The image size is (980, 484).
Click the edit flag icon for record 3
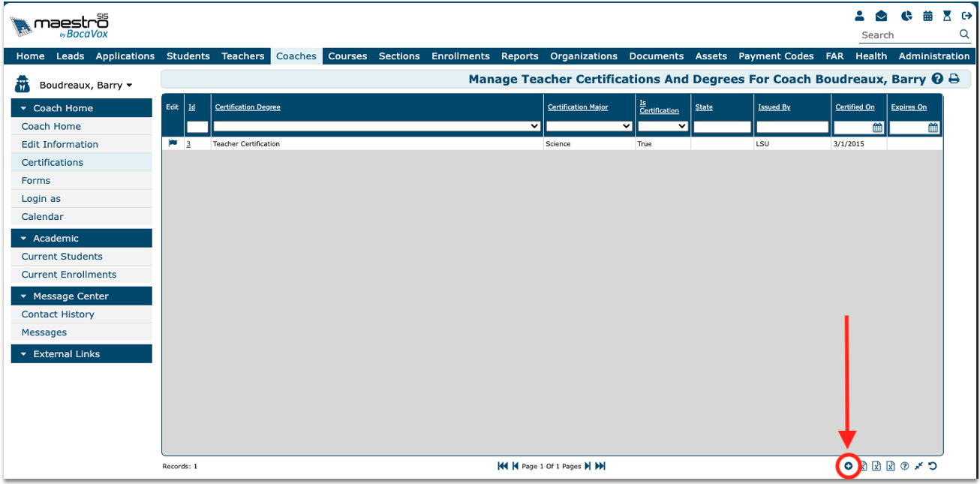coord(173,143)
